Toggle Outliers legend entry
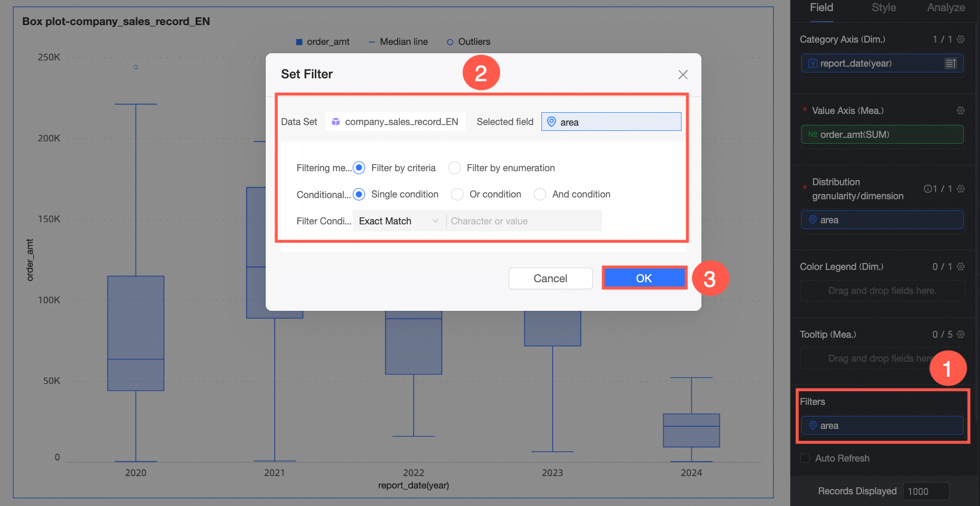Screen dimensions: 980x506 [468, 41]
